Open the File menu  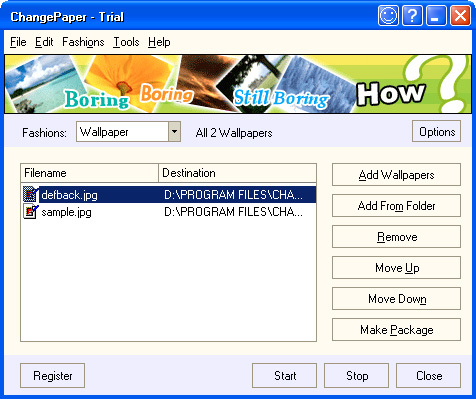tap(18, 42)
